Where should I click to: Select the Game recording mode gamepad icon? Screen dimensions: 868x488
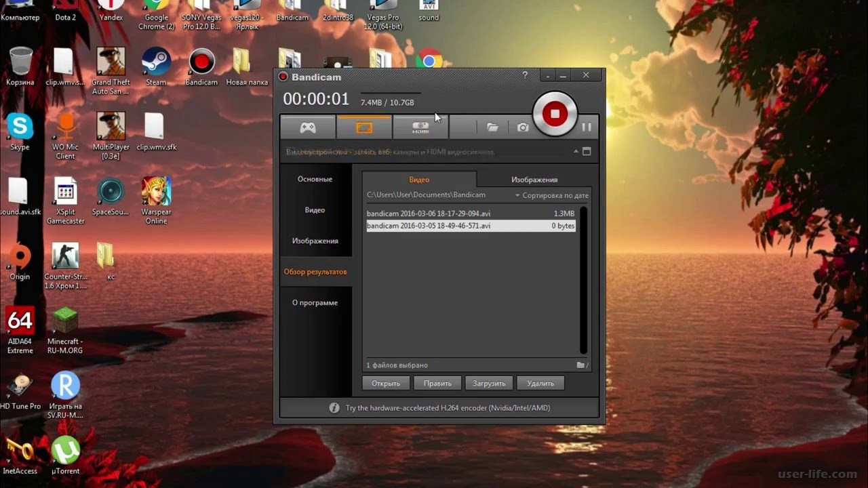pos(308,127)
